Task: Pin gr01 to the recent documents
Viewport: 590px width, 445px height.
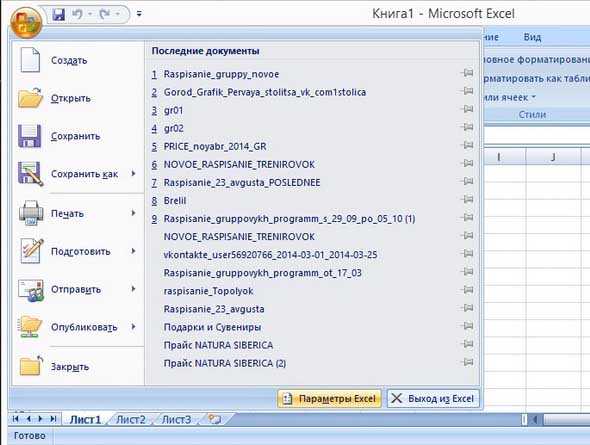Action: [467, 109]
